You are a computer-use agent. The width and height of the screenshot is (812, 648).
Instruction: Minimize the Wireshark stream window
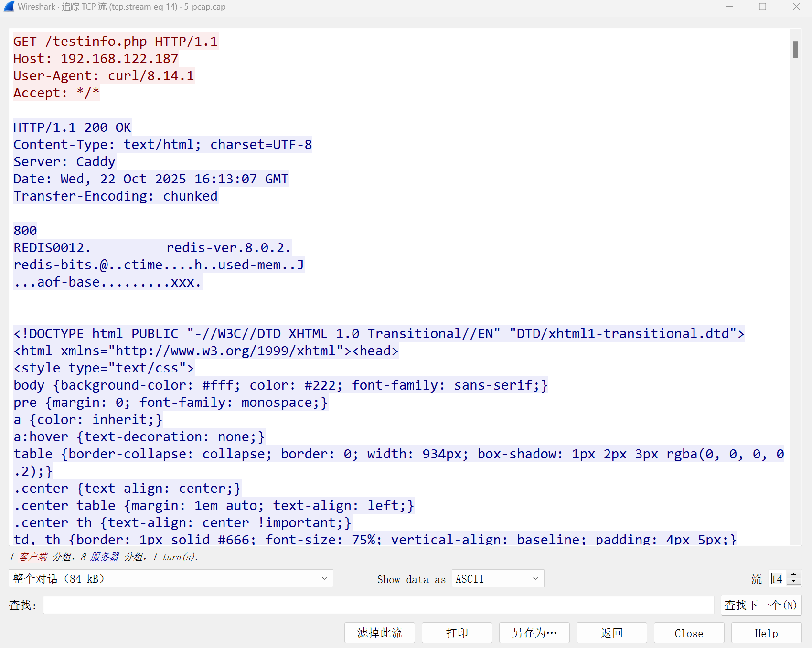click(729, 7)
